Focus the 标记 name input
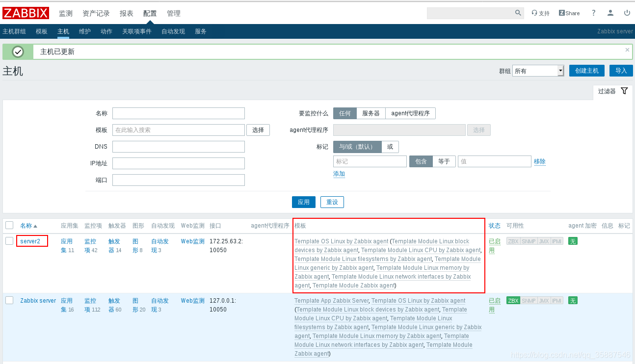635x364 pixels. coord(370,161)
